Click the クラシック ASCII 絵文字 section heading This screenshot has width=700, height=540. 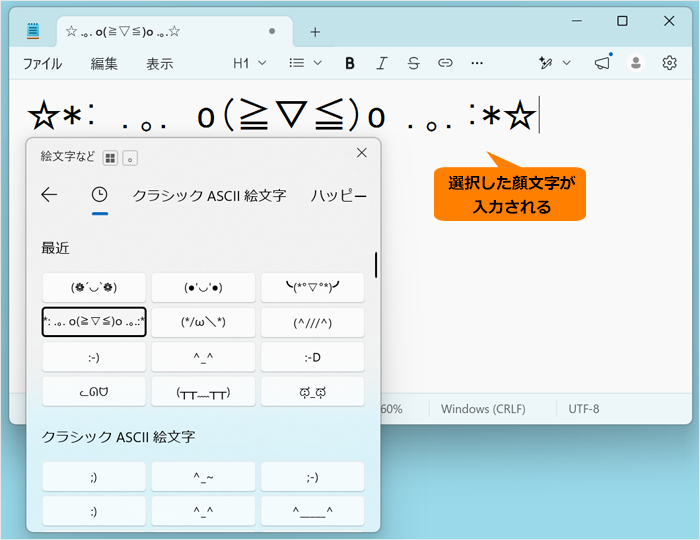[x=118, y=437]
